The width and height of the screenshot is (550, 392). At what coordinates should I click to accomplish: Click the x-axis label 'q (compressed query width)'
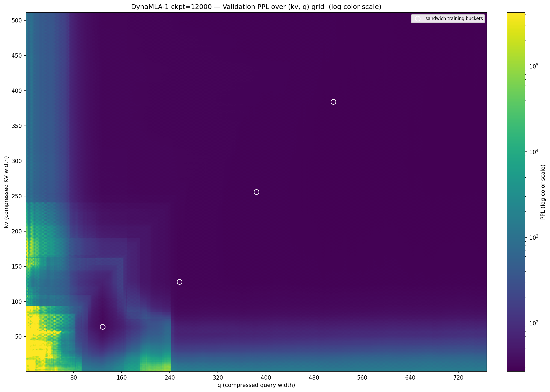coord(256,385)
